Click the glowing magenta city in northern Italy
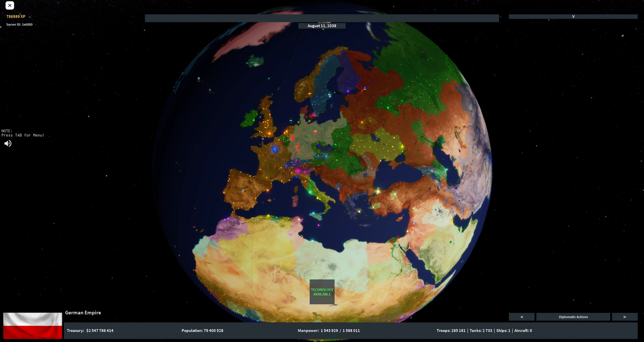This screenshot has height=342, width=644. click(x=298, y=171)
